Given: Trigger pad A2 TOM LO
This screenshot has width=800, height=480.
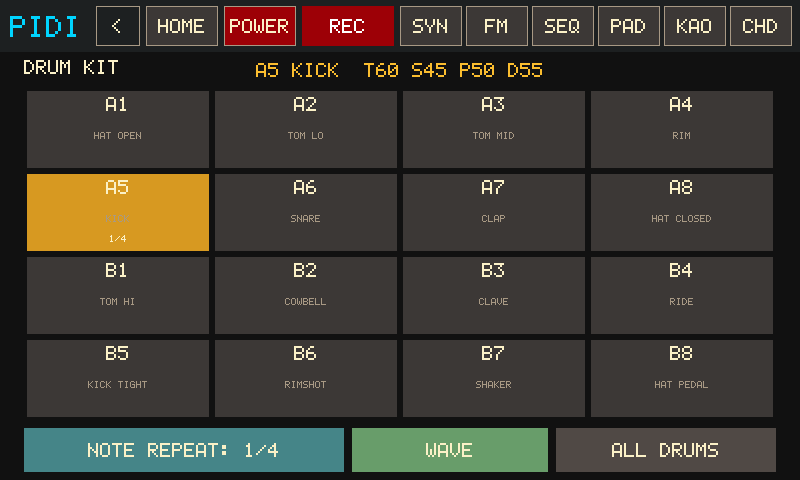Looking at the screenshot, I should click(x=306, y=130).
